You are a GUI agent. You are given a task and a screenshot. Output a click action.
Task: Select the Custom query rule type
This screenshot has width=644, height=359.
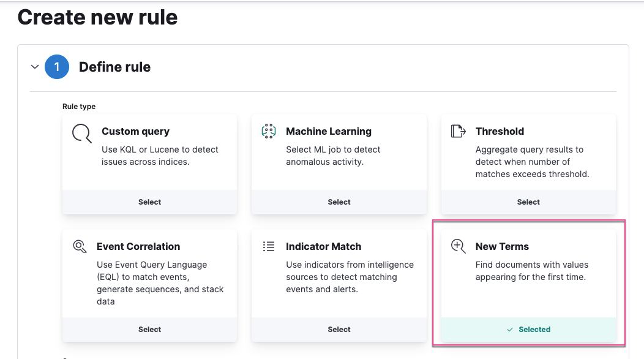(x=149, y=202)
